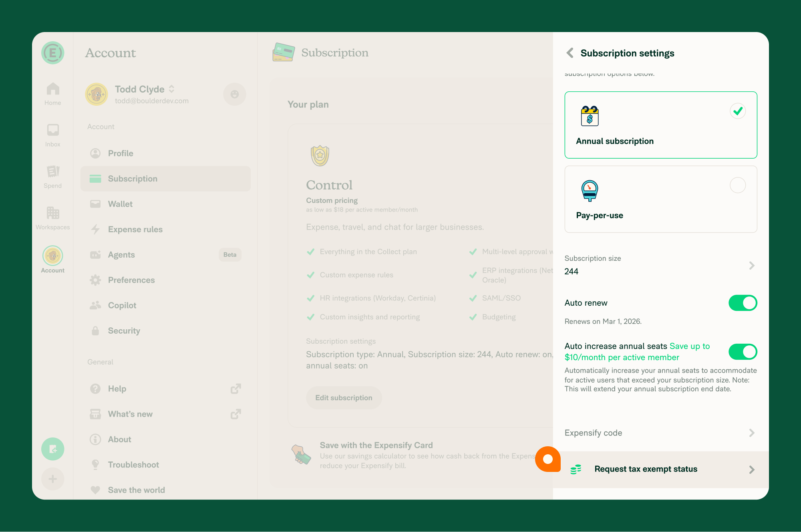Click 'Custom pricing' text under Control

(332, 200)
